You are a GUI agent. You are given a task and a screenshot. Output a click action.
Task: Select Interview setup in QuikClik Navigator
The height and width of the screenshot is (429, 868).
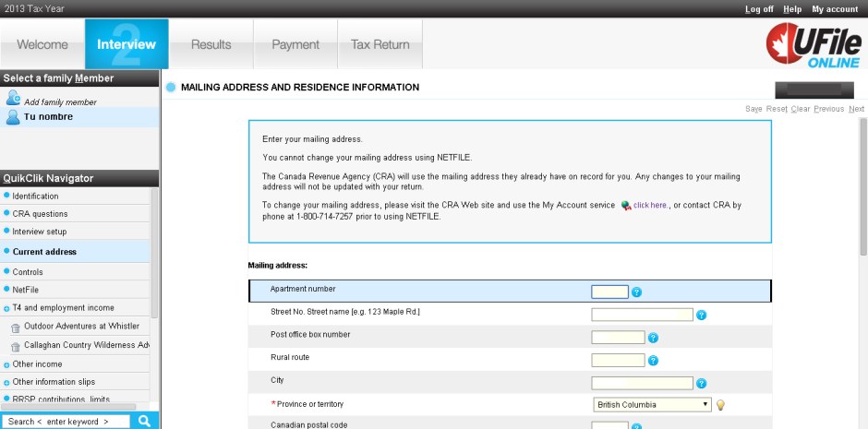(x=40, y=232)
